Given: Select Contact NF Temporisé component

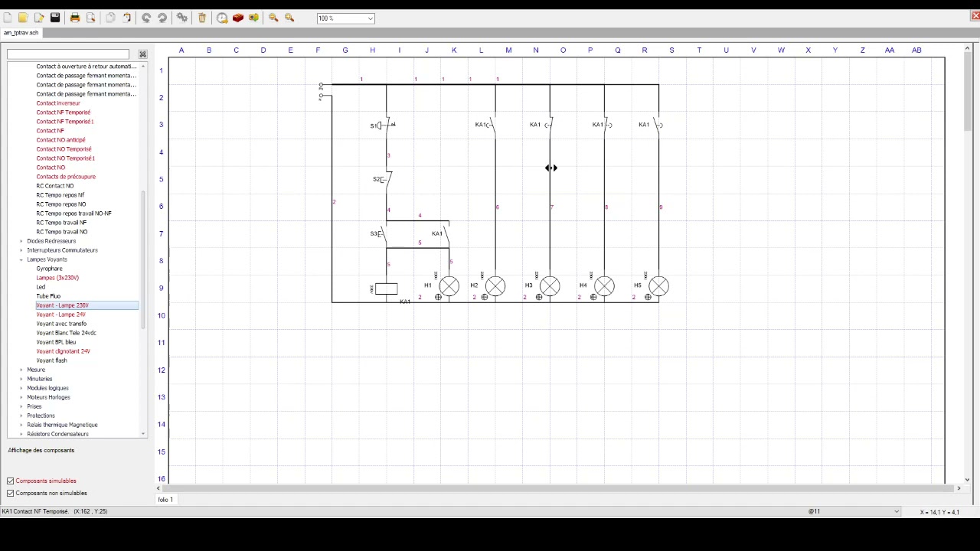Looking at the screenshot, I should click(63, 112).
